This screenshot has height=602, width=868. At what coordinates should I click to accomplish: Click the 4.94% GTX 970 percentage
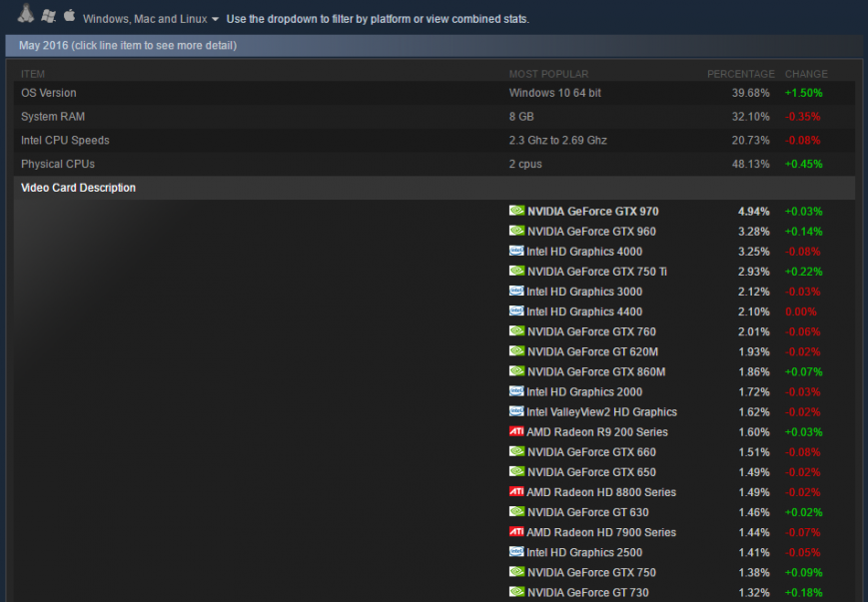(753, 212)
